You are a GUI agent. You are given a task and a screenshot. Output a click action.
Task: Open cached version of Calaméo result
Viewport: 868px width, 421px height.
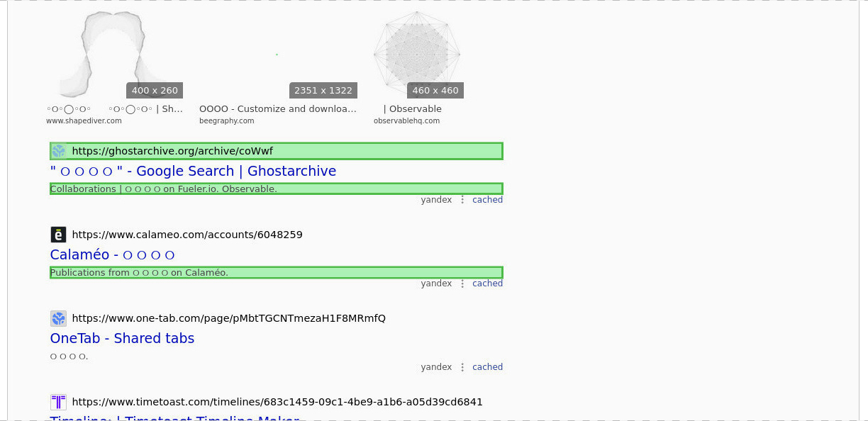(x=487, y=284)
